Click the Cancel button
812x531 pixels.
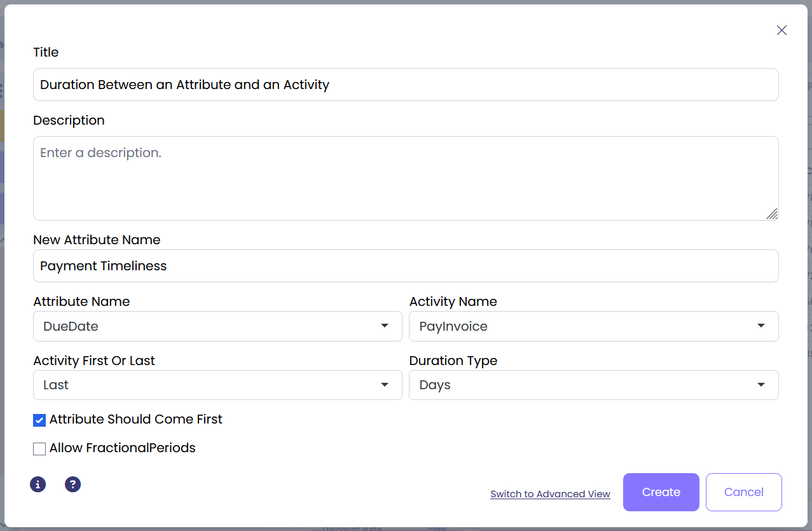coord(743,492)
